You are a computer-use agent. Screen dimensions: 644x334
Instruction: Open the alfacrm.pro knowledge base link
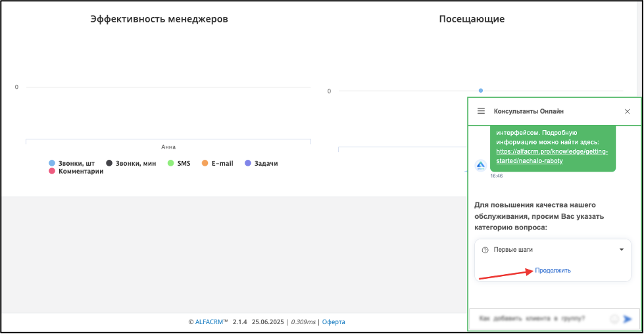[x=552, y=156]
